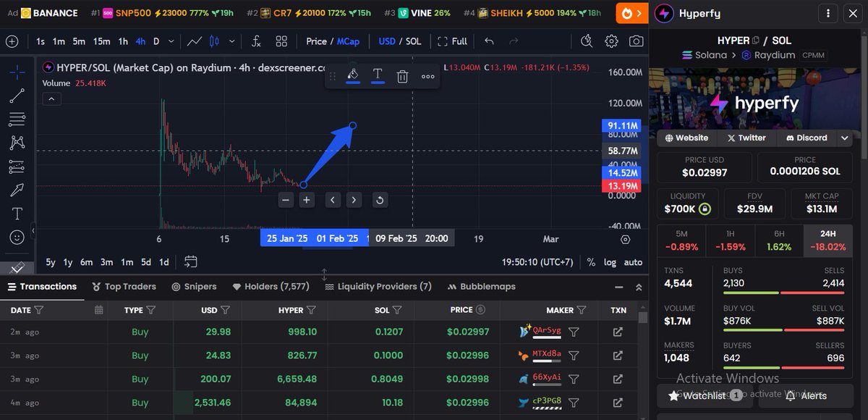Select the XABCD pattern tool
868x420 pixels.
(17, 143)
